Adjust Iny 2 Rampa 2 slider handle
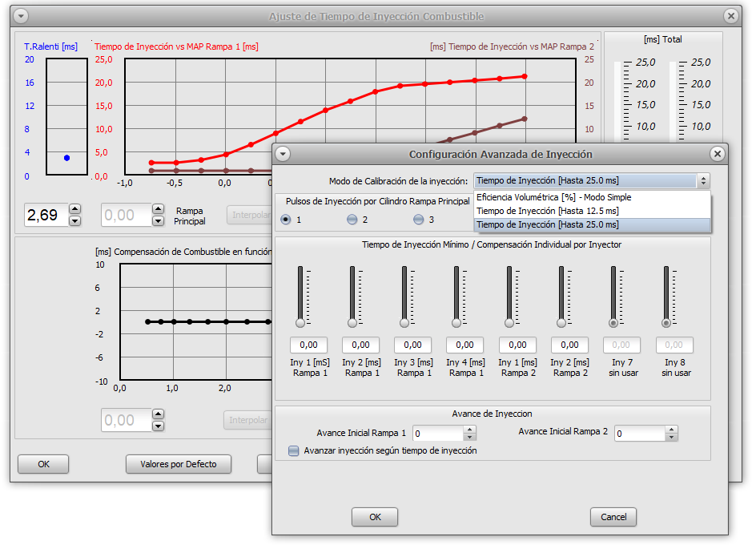The height and width of the screenshot is (545, 756). [561, 323]
